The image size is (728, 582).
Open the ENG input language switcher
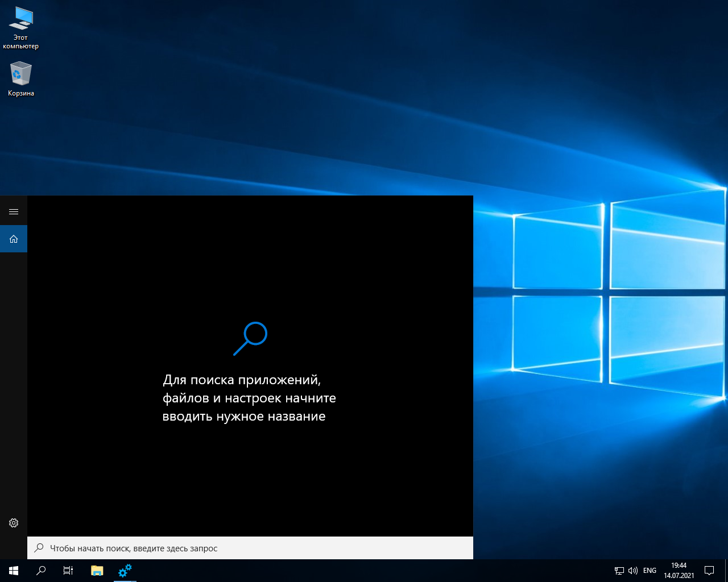[x=650, y=571]
